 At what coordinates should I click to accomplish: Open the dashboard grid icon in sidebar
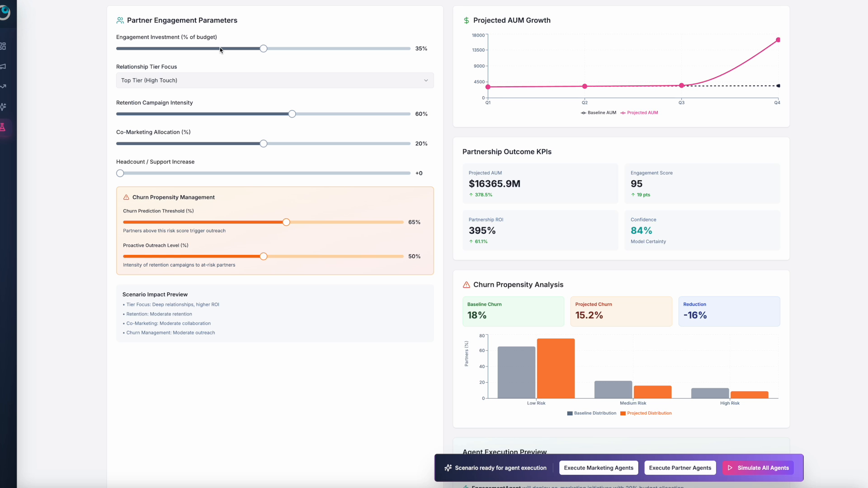3,46
